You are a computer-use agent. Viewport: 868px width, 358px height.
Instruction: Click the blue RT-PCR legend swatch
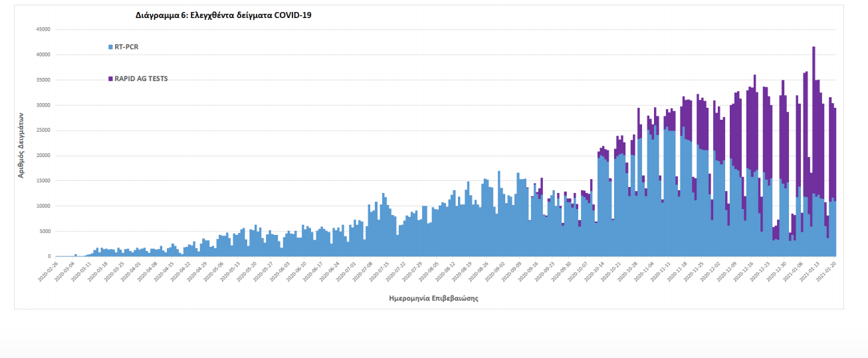[110, 47]
